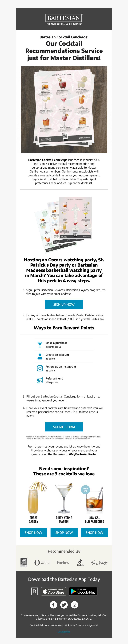Click the Forbes logo

point(63,563)
